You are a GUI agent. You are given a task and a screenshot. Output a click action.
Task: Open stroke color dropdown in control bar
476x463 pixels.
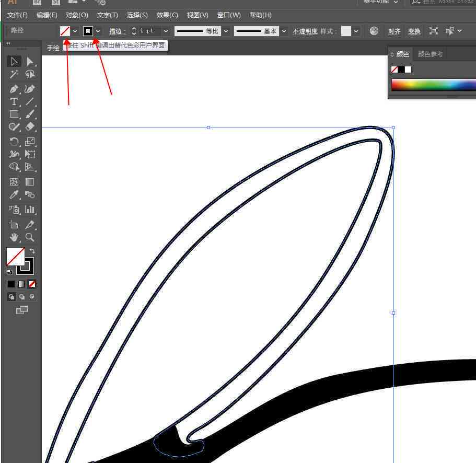[x=98, y=31]
